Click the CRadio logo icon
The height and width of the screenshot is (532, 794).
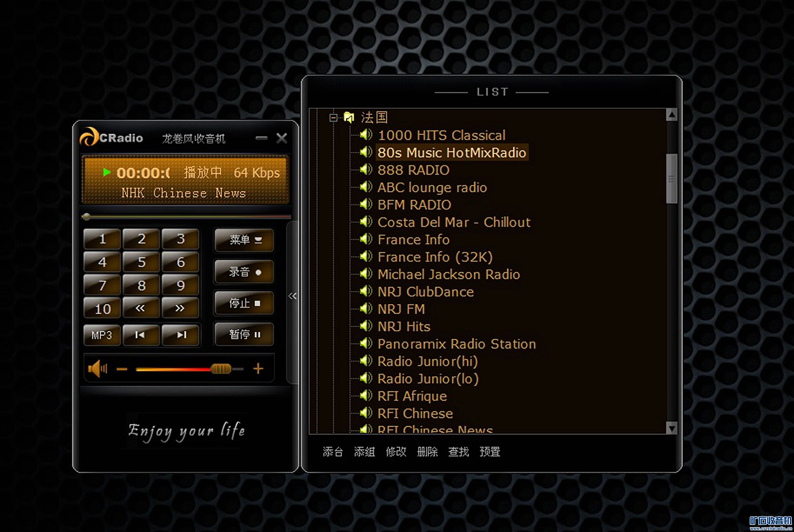point(89,137)
